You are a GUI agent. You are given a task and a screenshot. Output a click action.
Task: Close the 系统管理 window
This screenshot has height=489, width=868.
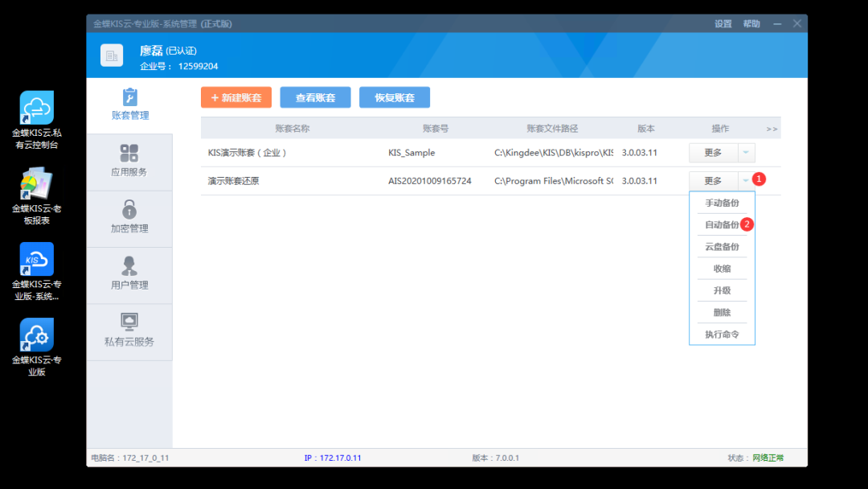click(797, 23)
